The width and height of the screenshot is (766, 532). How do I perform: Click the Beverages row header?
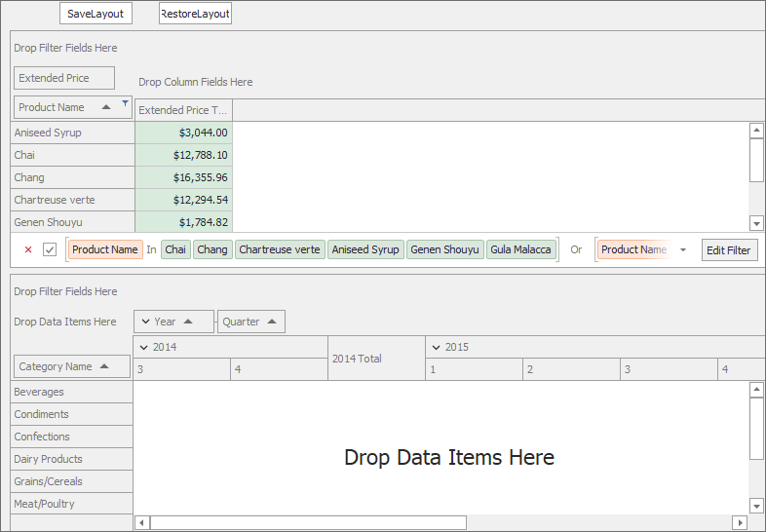(71, 393)
